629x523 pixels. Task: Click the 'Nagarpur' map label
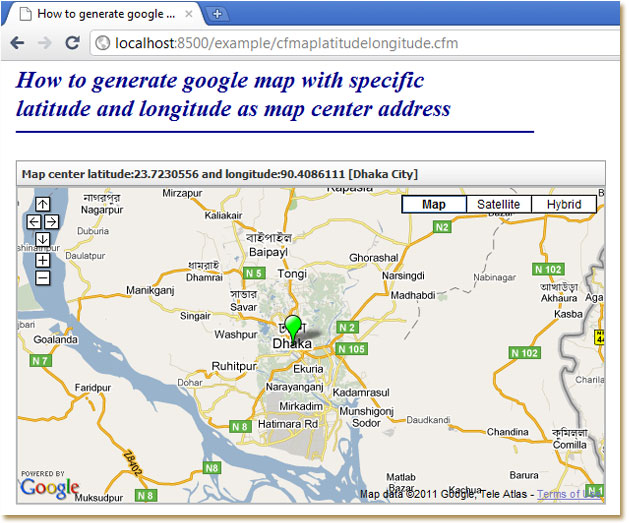click(102, 210)
